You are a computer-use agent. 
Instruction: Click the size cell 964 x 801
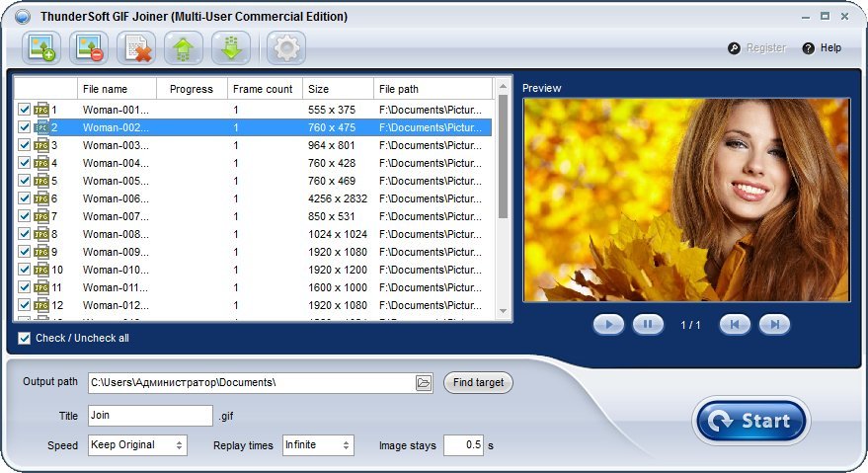pos(332,145)
